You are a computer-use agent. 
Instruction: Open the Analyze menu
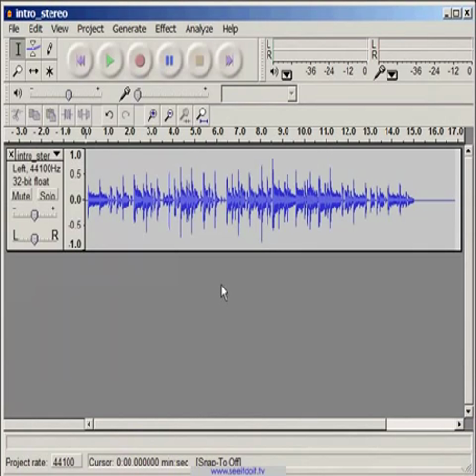pos(199,30)
